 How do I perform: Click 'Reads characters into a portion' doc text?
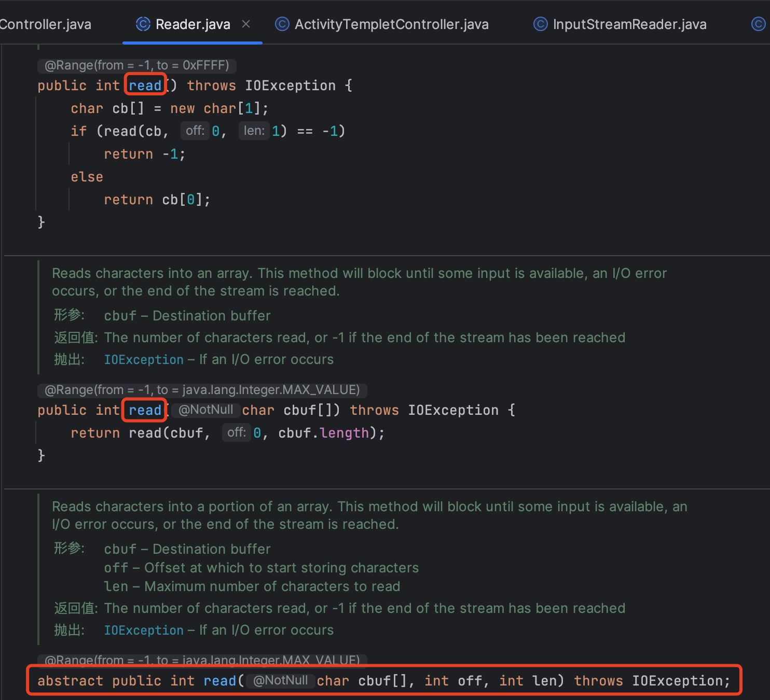click(191, 507)
